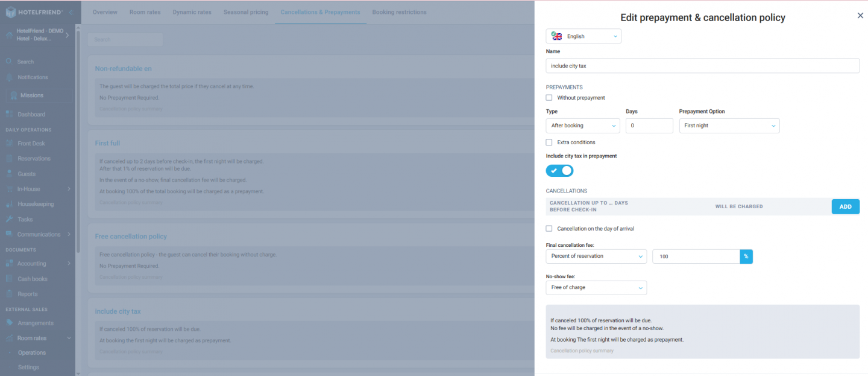This screenshot has width=868, height=376.
Task: Open the English language dropdown
Action: (x=583, y=36)
